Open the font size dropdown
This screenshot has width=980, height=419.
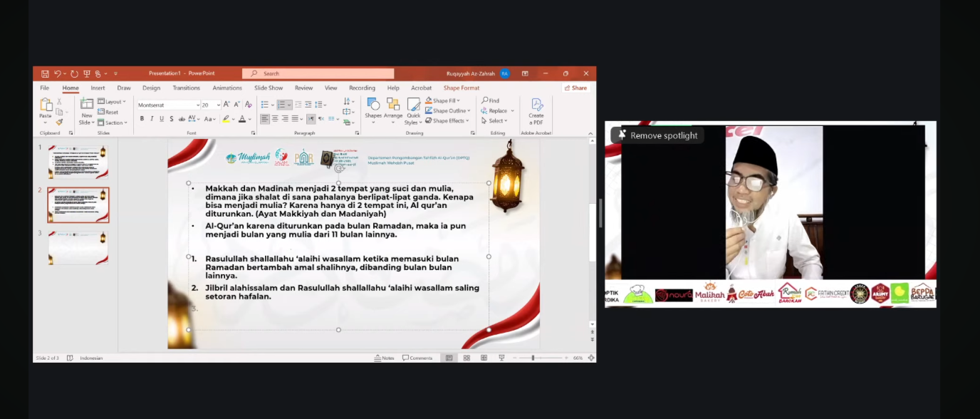coord(218,105)
